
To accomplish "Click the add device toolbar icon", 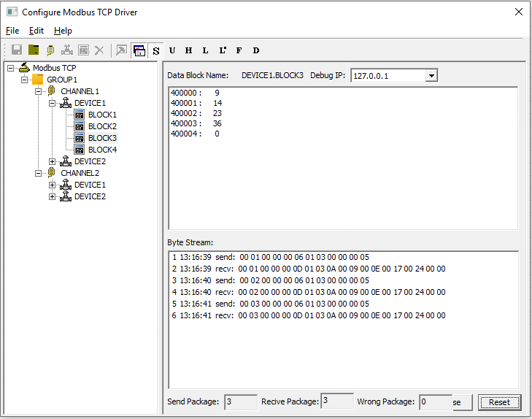I will (67, 50).
